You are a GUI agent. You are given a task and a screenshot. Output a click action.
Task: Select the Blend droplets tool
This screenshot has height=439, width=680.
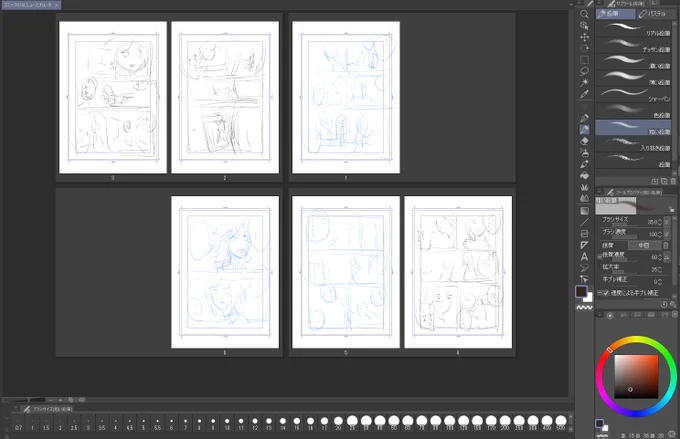click(584, 199)
